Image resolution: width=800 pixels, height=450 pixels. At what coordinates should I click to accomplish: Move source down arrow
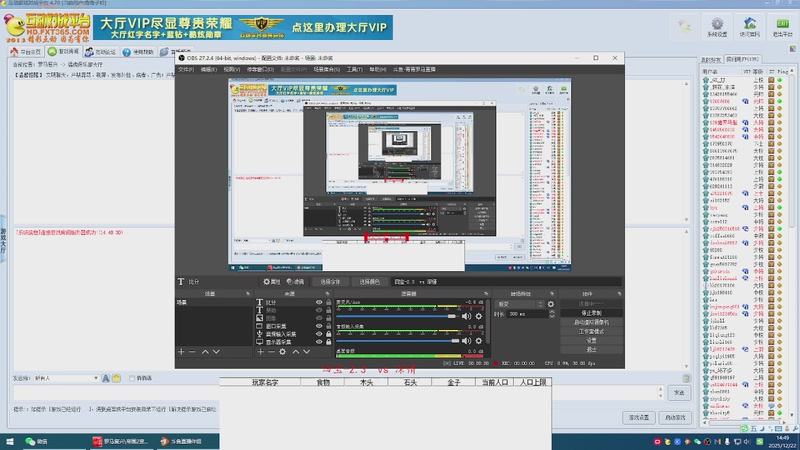point(307,352)
